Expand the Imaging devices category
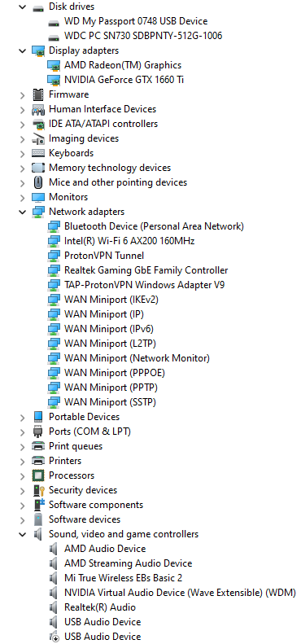Screen dimensions: 301x644 click(x=22, y=139)
